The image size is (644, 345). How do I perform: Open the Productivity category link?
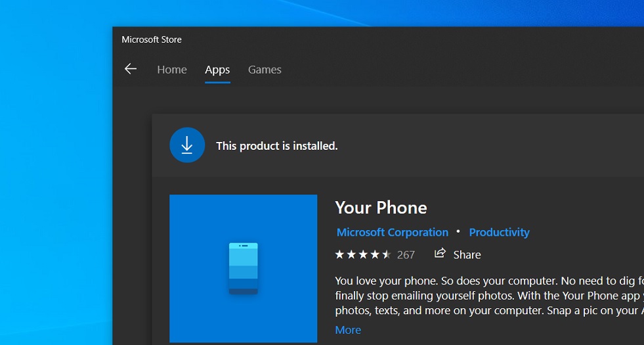[x=499, y=233]
